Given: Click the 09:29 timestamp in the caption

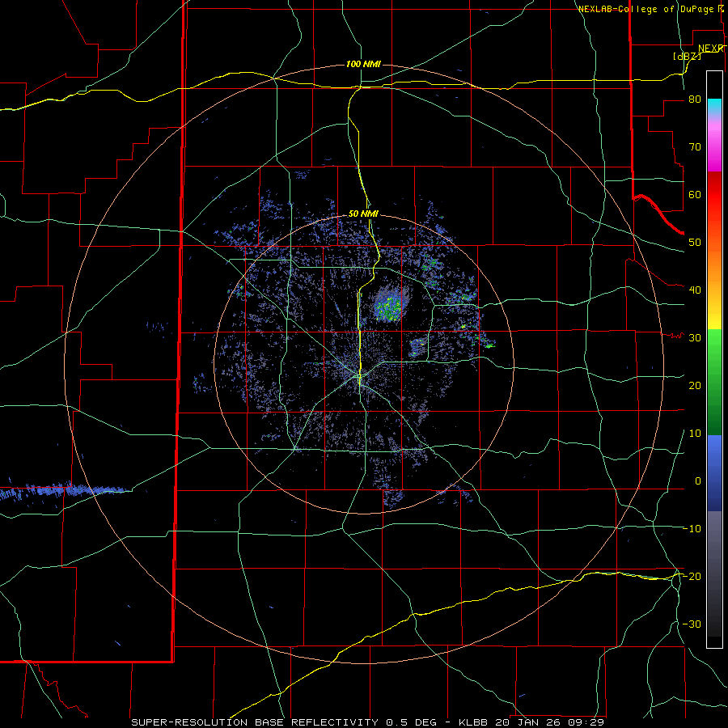Looking at the screenshot, I should pos(588,722).
